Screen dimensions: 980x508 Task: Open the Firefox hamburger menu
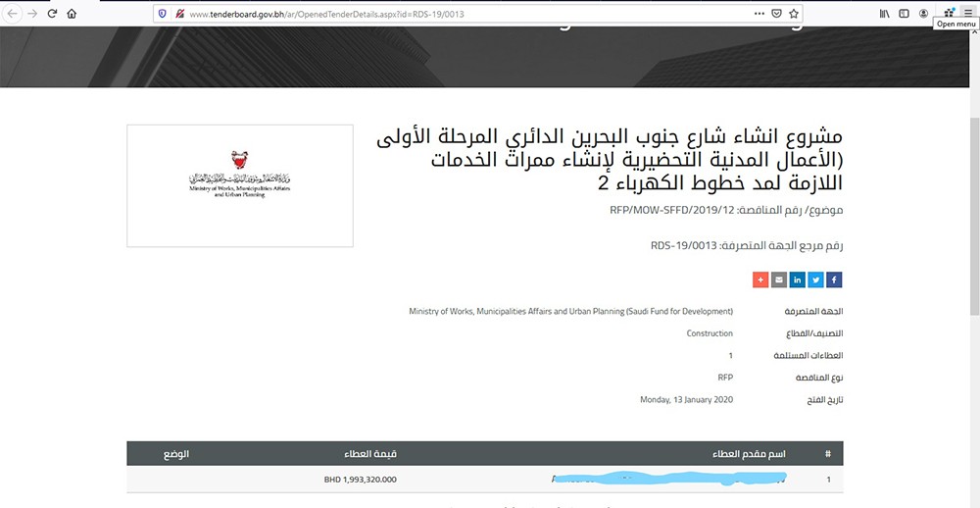tap(967, 12)
